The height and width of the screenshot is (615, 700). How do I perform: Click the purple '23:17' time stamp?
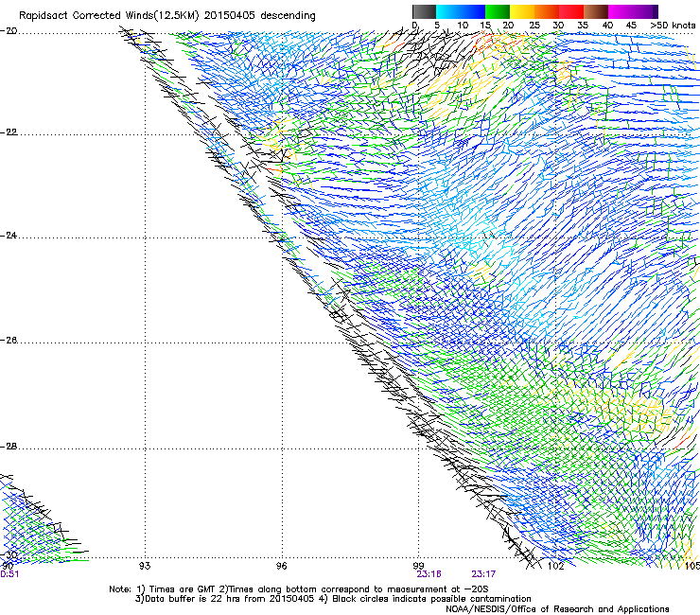click(483, 574)
